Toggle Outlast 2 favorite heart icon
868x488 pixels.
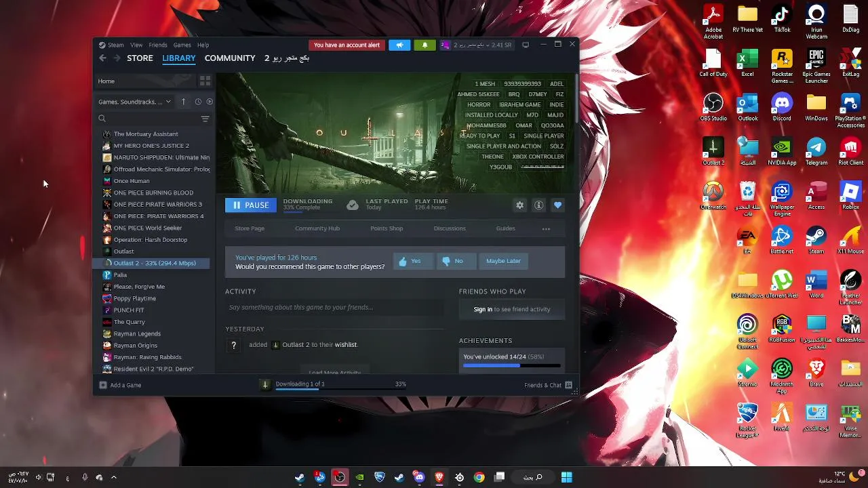tap(557, 205)
